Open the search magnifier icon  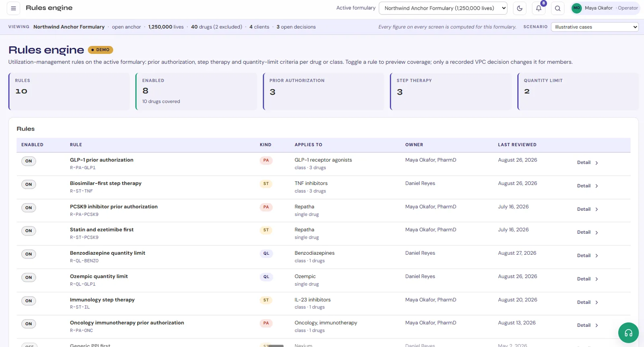pyautogui.click(x=557, y=8)
